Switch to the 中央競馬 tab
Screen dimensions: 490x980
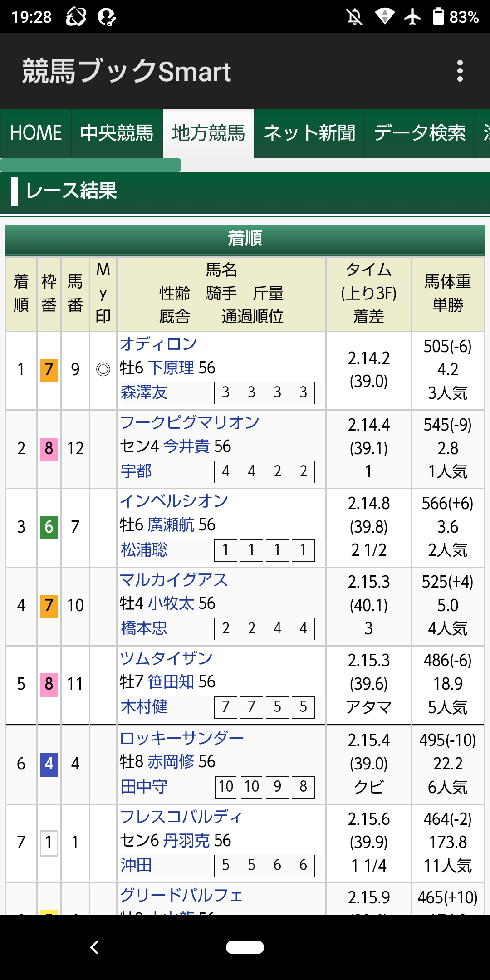tap(117, 133)
